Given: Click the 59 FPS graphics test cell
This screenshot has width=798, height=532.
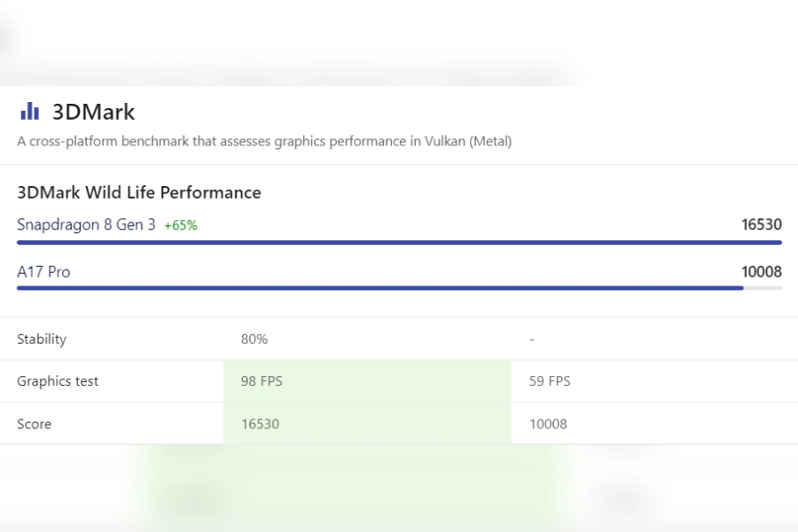Looking at the screenshot, I should pos(550,381).
